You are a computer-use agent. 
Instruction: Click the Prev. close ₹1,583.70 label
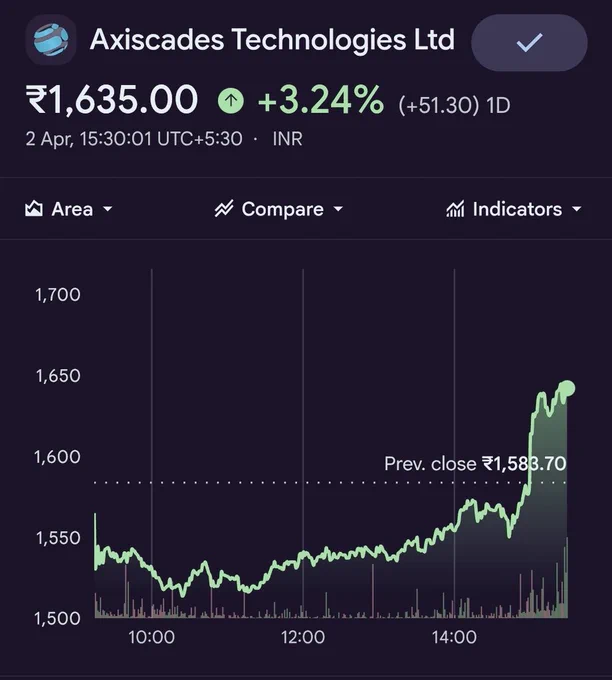pyautogui.click(x=475, y=464)
